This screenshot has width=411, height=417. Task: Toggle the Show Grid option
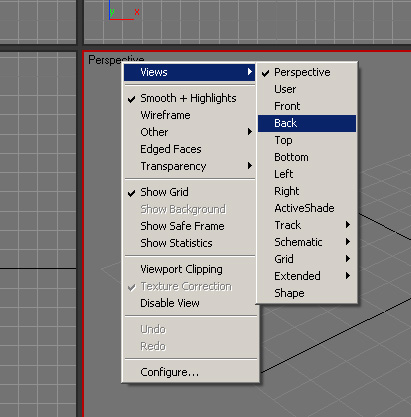point(189,192)
